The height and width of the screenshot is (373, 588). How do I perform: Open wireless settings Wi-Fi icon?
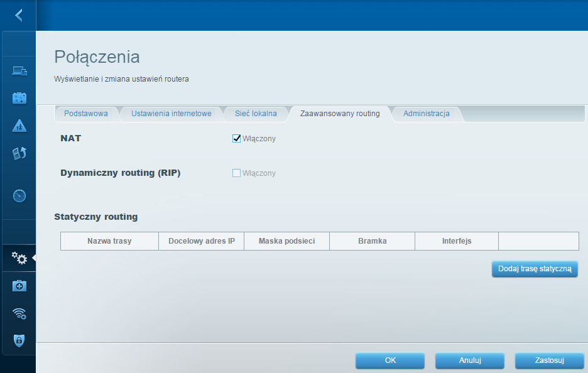19,313
